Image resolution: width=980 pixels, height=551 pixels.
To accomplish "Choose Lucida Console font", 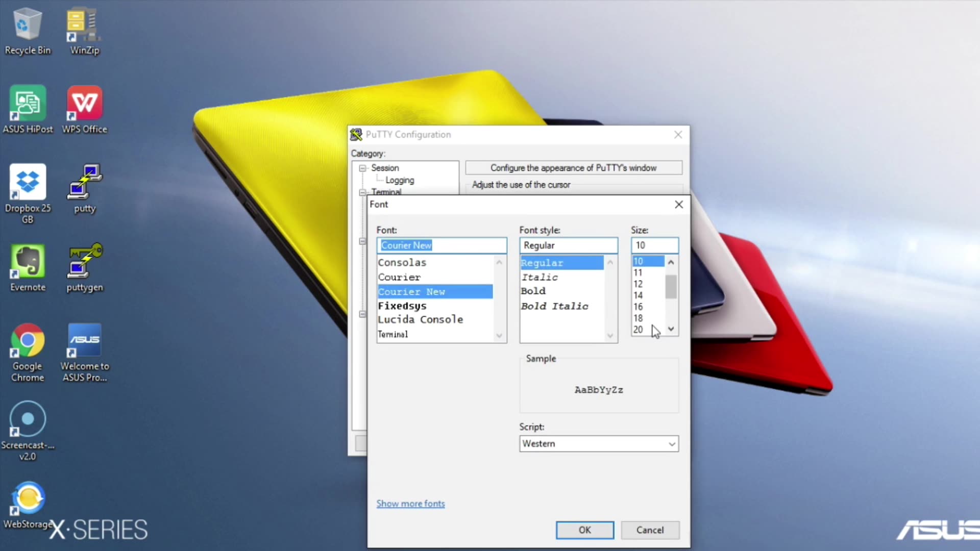I will tap(420, 319).
